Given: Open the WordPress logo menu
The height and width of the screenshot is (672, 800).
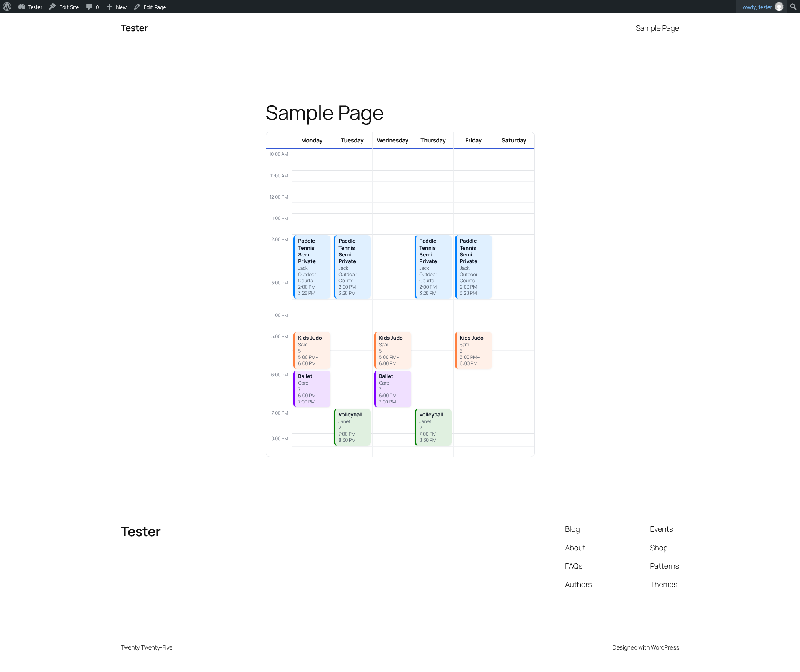Looking at the screenshot, I should click(7, 7).
